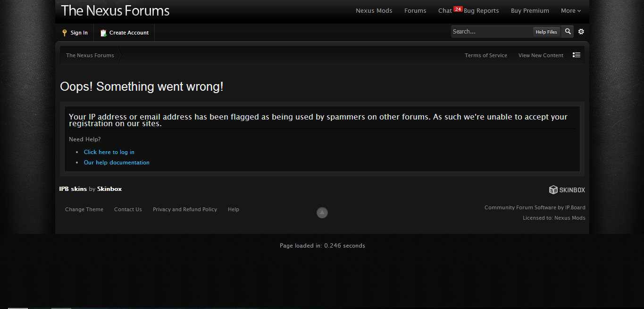This screenshot has width=644, height=309.
Task: Open the Nexus Mods menu item
Action: pos(374,11)
